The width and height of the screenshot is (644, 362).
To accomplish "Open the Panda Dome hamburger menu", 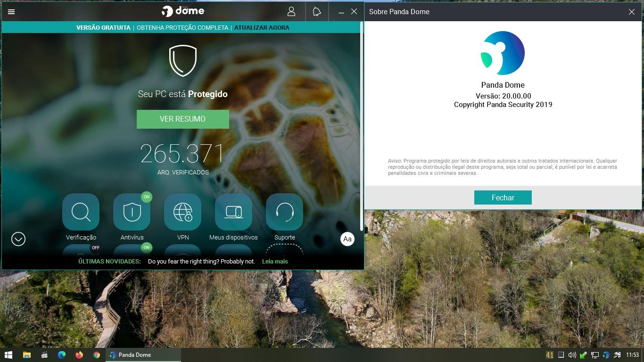I will coord(11,12).
